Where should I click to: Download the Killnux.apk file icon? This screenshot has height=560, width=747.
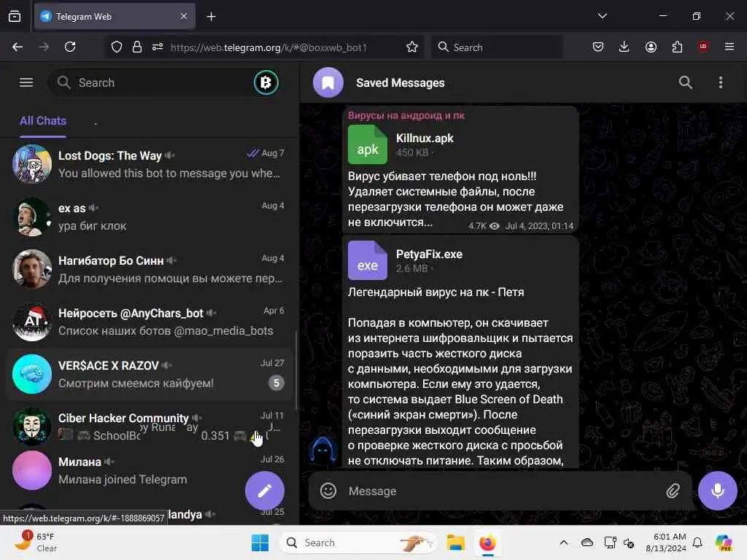(368, 145)
